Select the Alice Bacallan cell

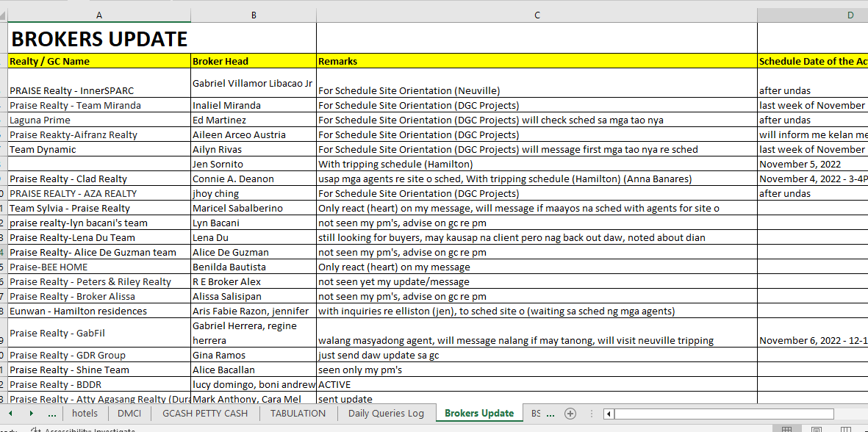click(254, 370)
